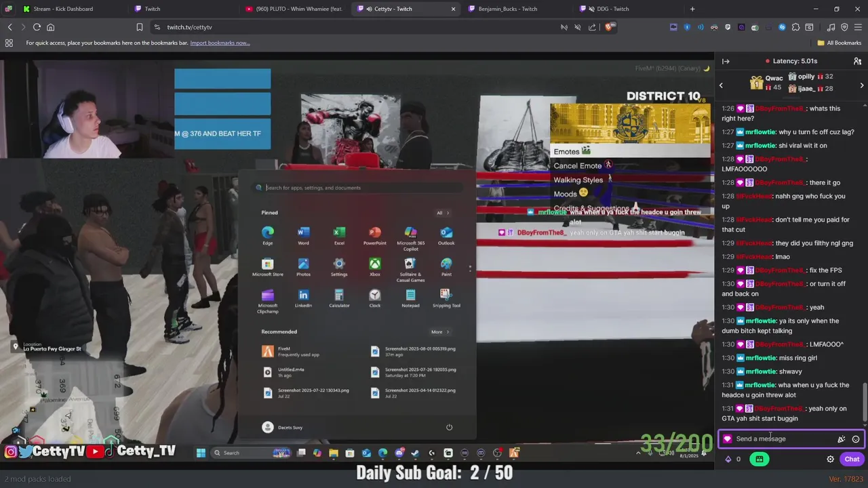Click the Windows Start button on streamed taskbar
The width and height of the screenshot is (868, 488).
[x=201, y=453]
